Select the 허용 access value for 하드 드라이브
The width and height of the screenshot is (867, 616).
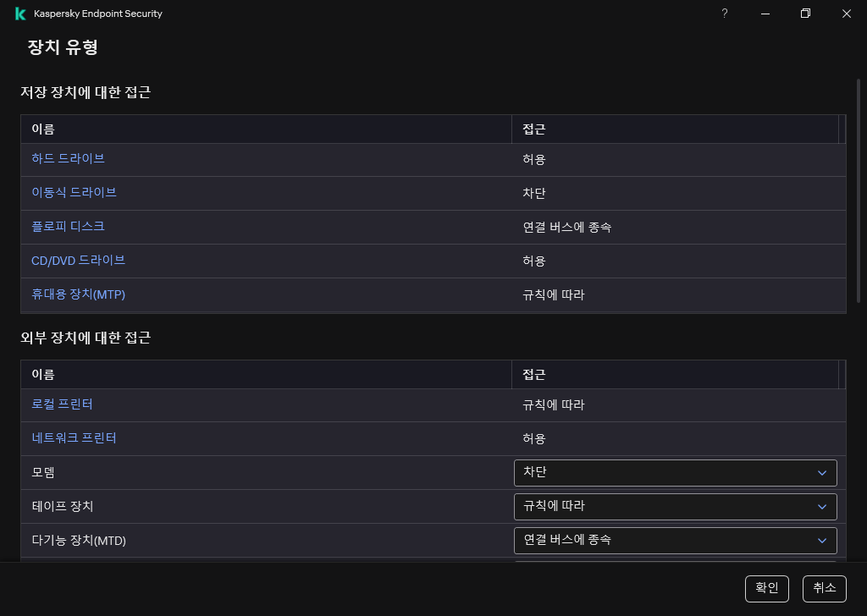pyautogui.click(x=534, y=159)
